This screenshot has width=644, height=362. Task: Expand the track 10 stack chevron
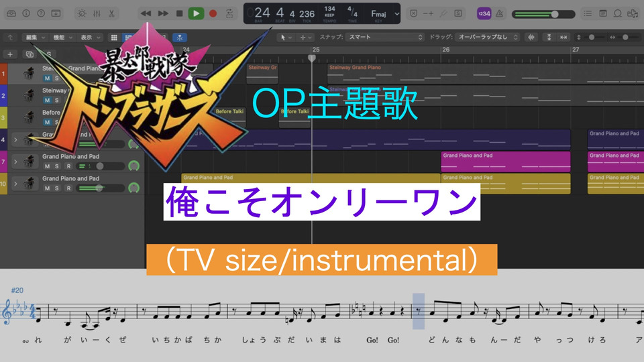click(x=15, y=184)
